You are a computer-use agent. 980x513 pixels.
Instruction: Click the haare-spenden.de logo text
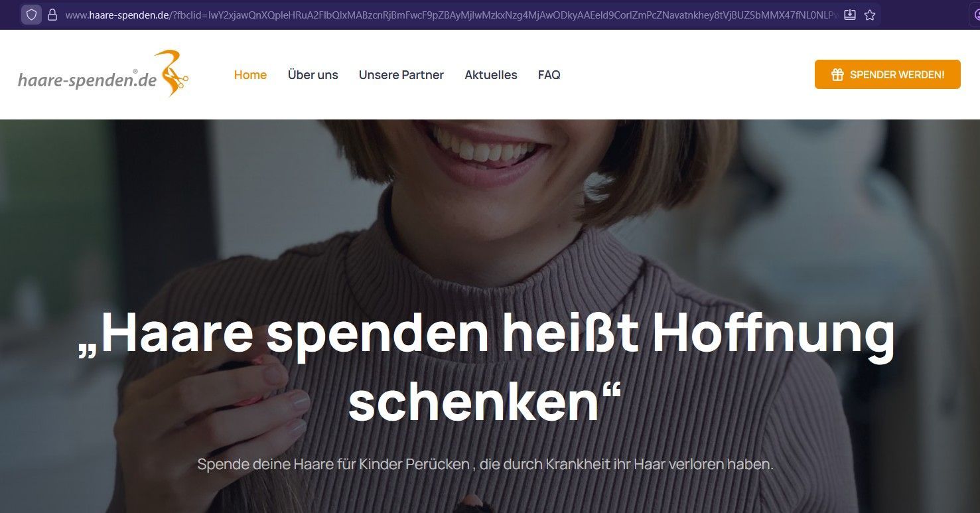(x=87, y=80)
